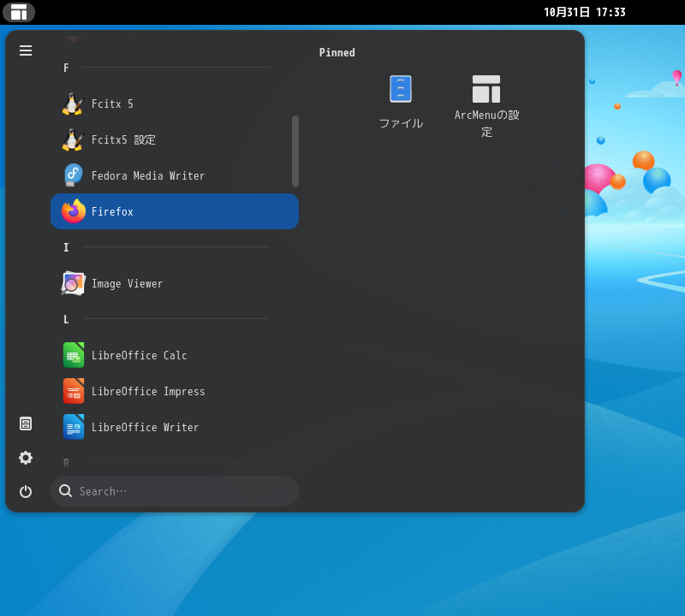Image resolution: width=685 pixels, height=616 pixels.
Task: Open the software center icon in the sidebar
Action: 26,423
